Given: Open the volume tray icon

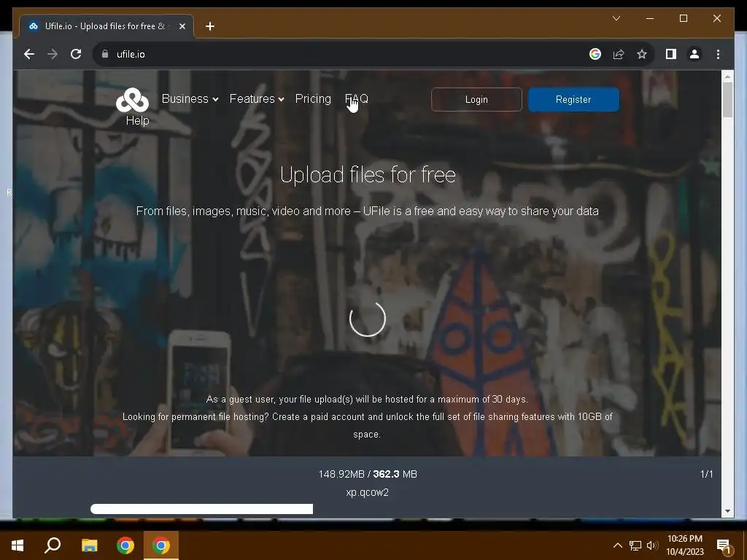Looking at the screenshot, I should point(652,545).
